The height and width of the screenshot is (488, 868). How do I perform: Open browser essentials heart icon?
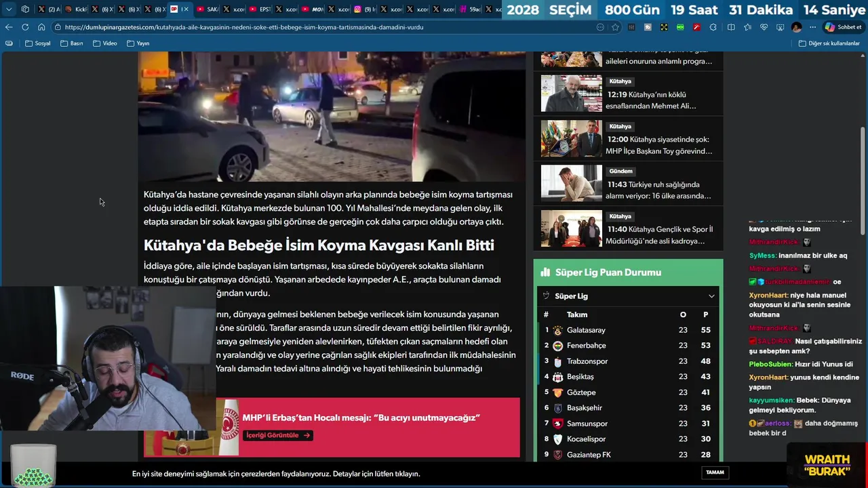pos(764,27)
